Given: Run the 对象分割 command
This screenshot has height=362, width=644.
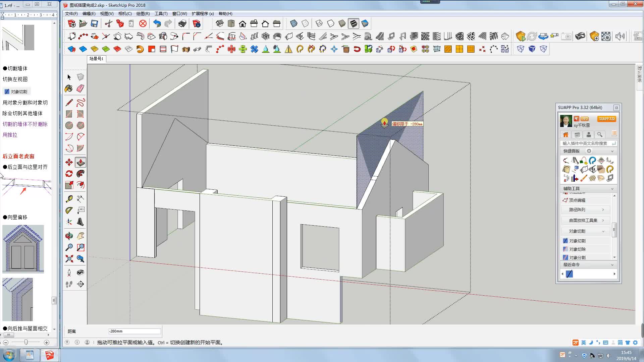Looking at the screenshot, I should tap(586, 257).
